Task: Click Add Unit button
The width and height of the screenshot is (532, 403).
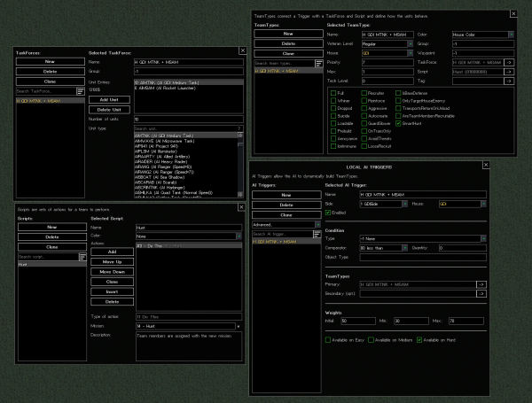Action: coord(109,100)
